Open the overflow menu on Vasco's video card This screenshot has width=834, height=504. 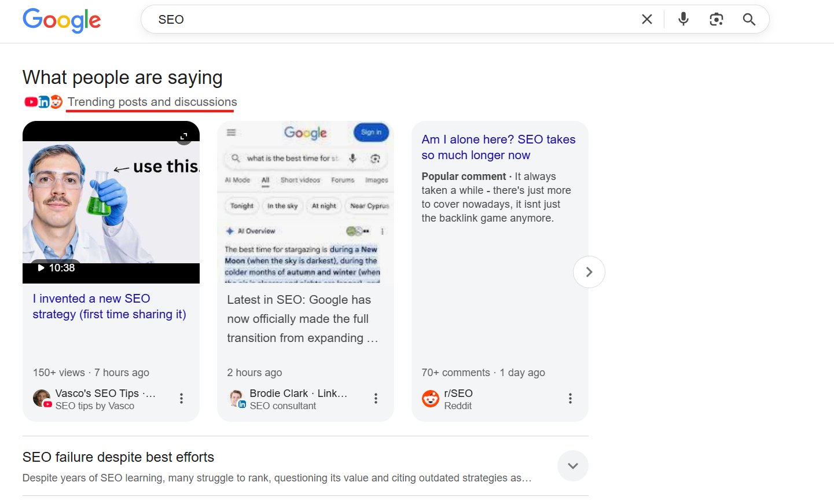click(181, 398)
